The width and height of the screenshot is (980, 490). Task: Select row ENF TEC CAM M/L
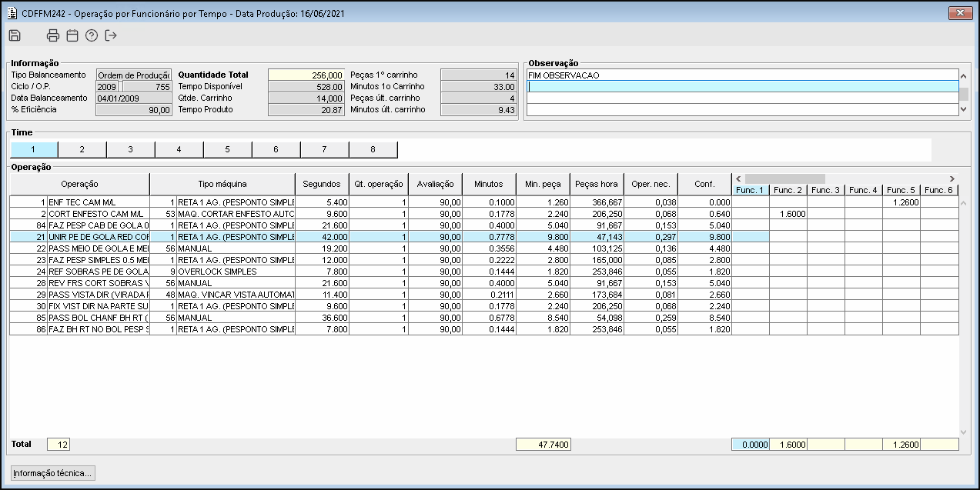[x=484, y=202]
